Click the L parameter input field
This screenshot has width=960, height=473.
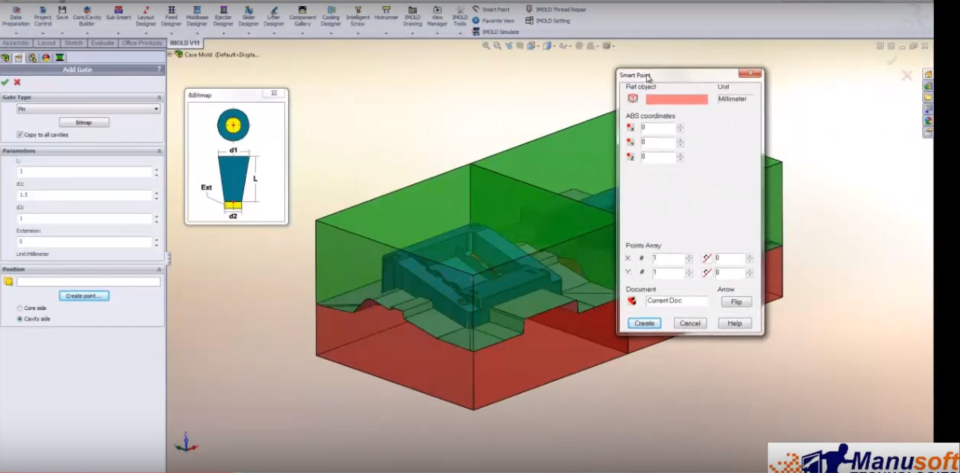coord(84,172)
